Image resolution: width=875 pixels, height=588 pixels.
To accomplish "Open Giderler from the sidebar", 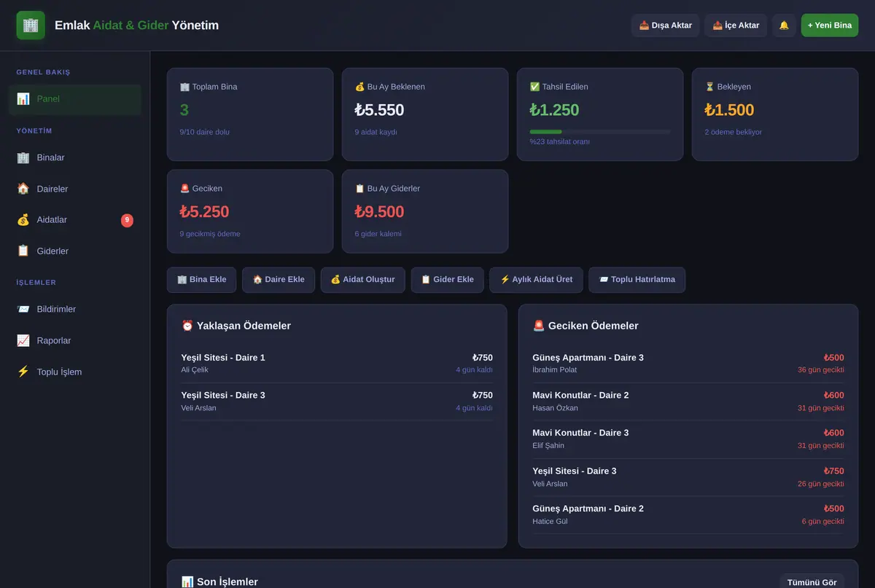I will click(75, 251).
